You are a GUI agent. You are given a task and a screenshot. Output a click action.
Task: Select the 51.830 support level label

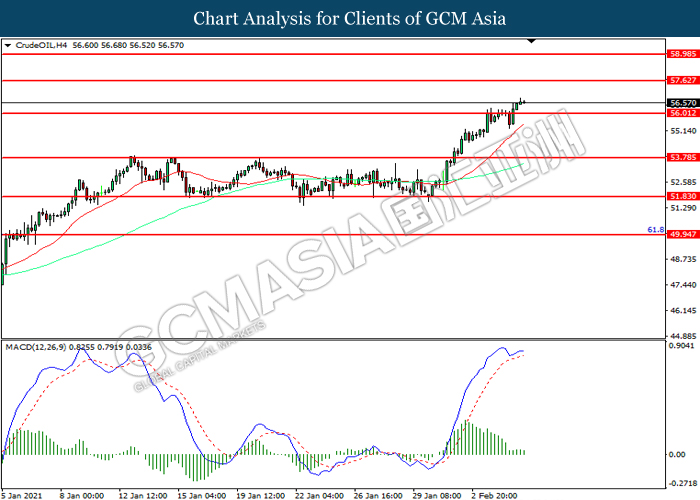(683, 196)
